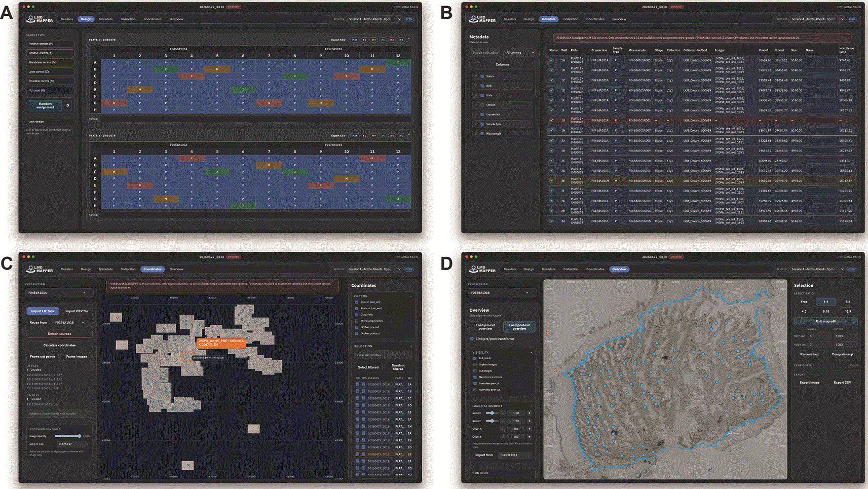Click the minus stepper for Offset Y

(x=503, y=437)
